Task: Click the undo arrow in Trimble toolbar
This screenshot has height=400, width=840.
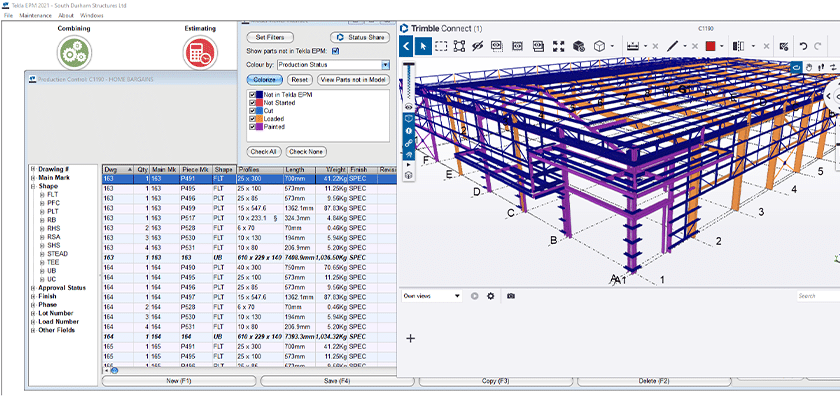Action: [x=803, y=47]
